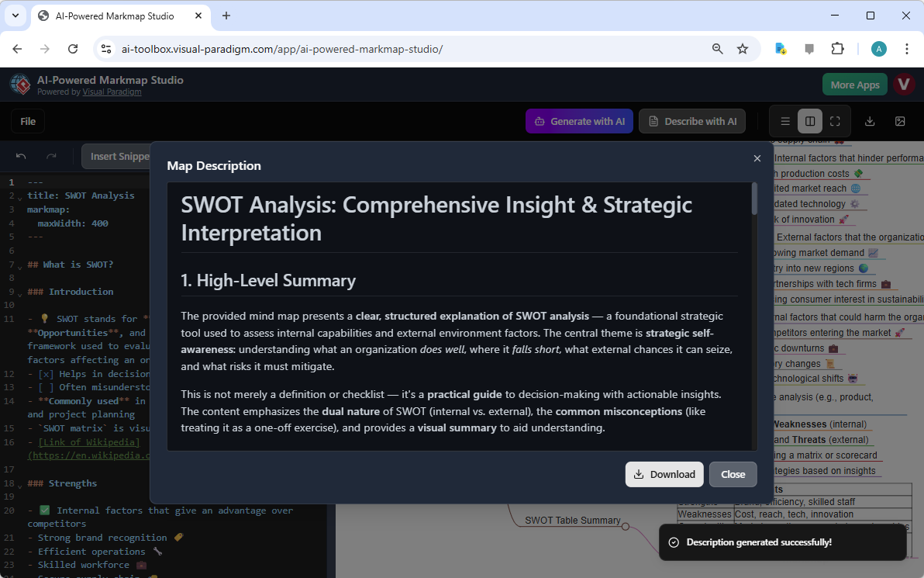Bookmark this page with the star icon

[x=743, y=49]
